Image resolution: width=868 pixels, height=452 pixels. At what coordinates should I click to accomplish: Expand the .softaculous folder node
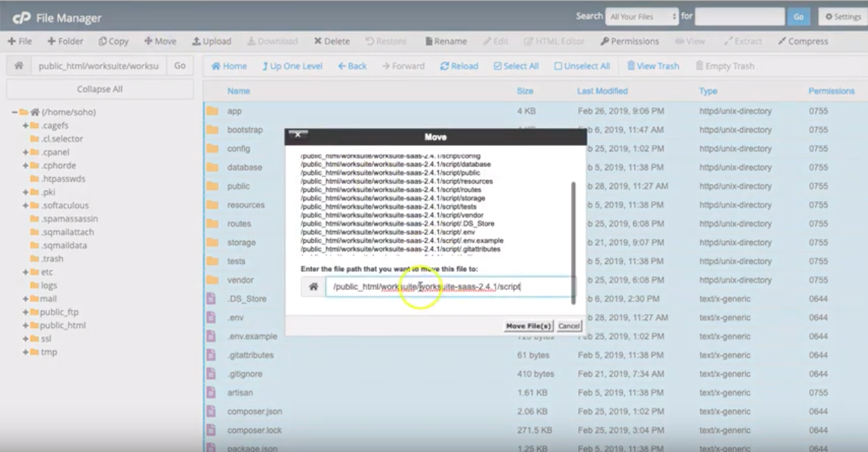click(x=26, y=206)
